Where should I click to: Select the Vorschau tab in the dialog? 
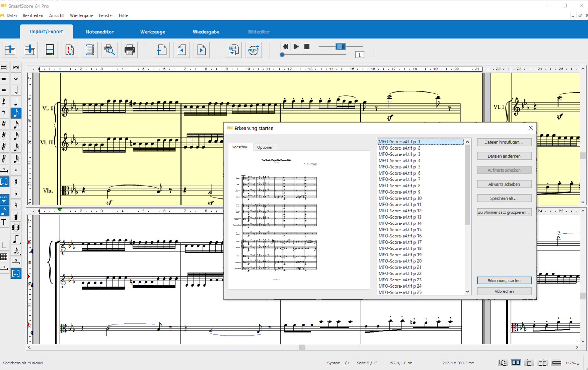pos(240,147)
